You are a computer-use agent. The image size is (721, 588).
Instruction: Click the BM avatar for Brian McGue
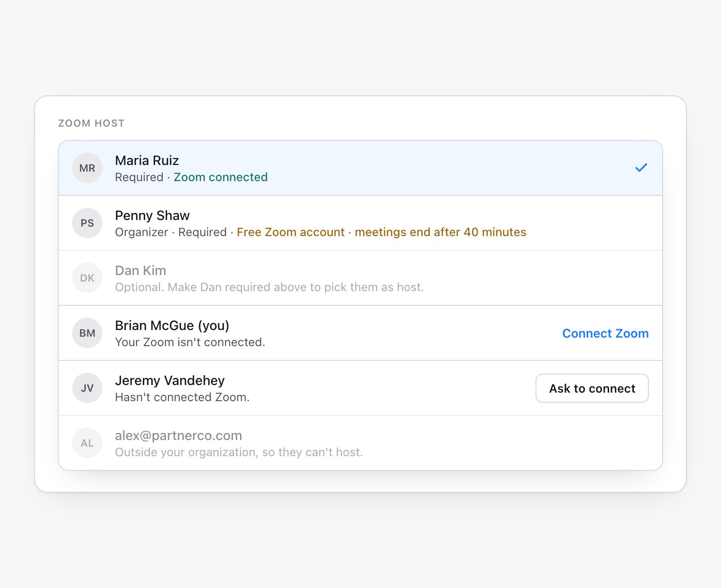click(87, 333)
